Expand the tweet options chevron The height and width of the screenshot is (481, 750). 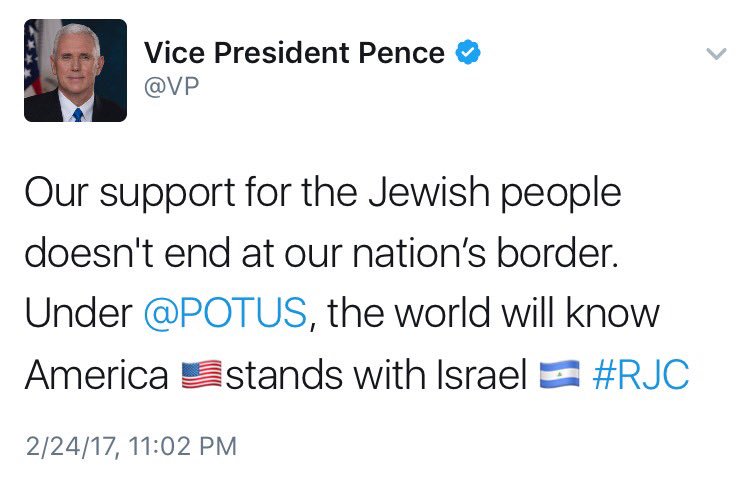coord(716,54)
